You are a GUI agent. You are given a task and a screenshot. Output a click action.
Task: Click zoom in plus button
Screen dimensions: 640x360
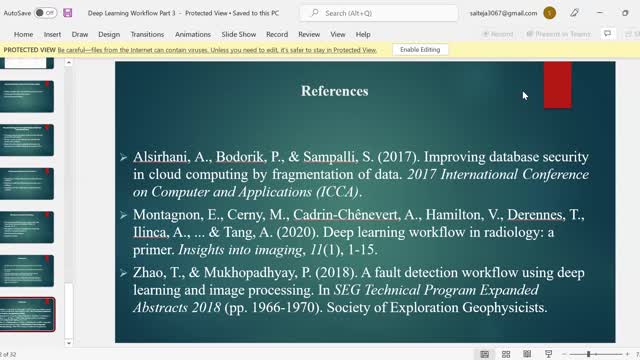pos(627,354)
